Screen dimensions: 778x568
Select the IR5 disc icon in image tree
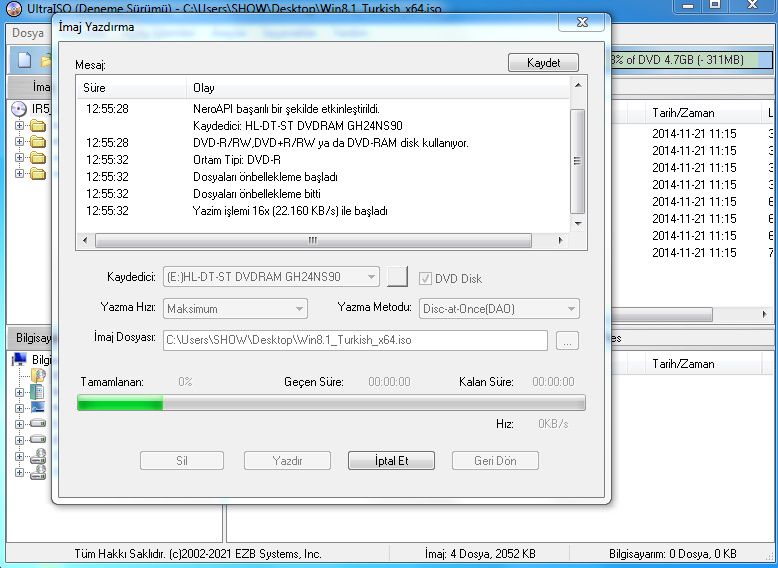[x=18, y=109]
